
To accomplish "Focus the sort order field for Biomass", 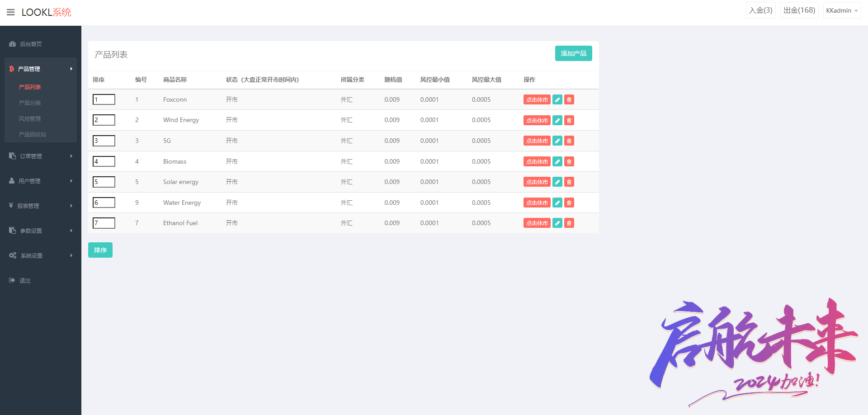I will click(104, 161).
